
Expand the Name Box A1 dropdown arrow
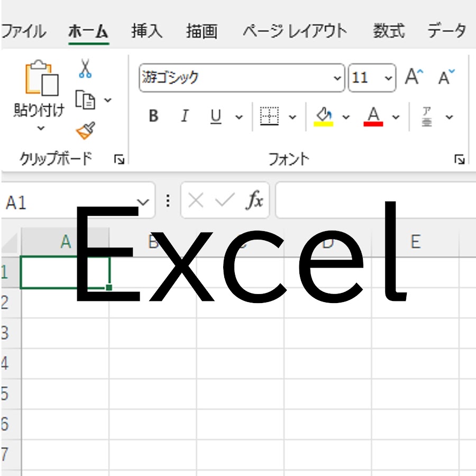coord(143,202)
